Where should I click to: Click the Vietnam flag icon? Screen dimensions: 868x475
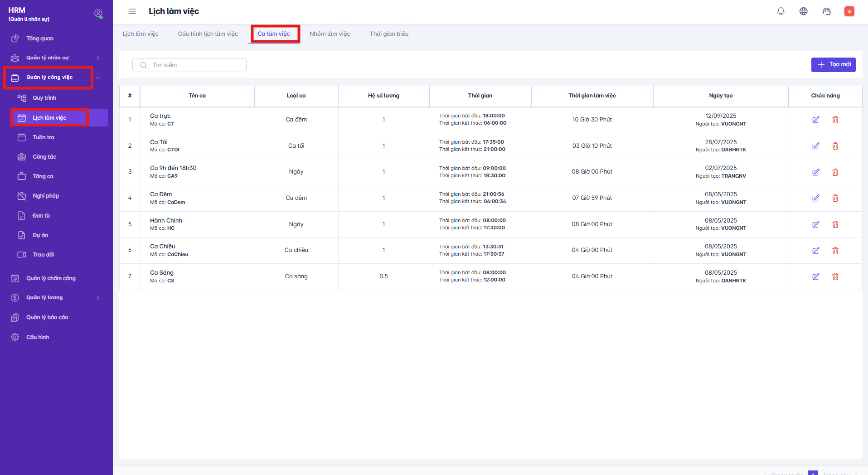pyautogui.click(x=849, y=11)
